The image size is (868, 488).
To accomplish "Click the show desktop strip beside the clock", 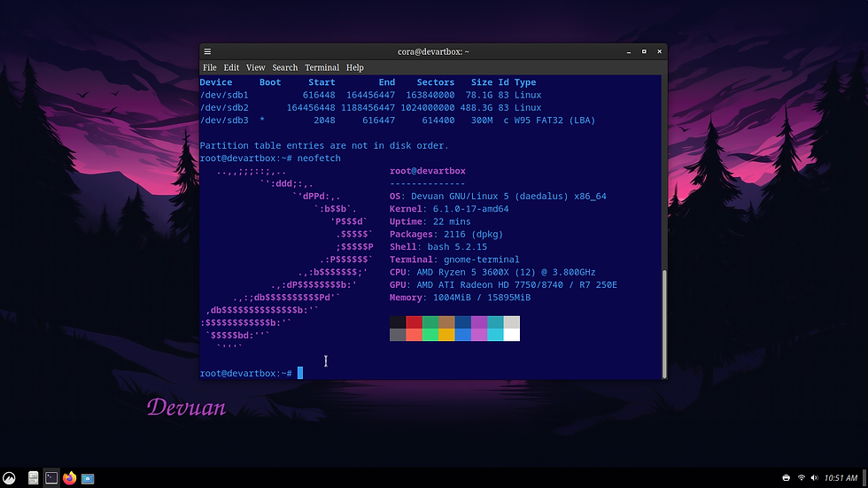I will 864,478.
